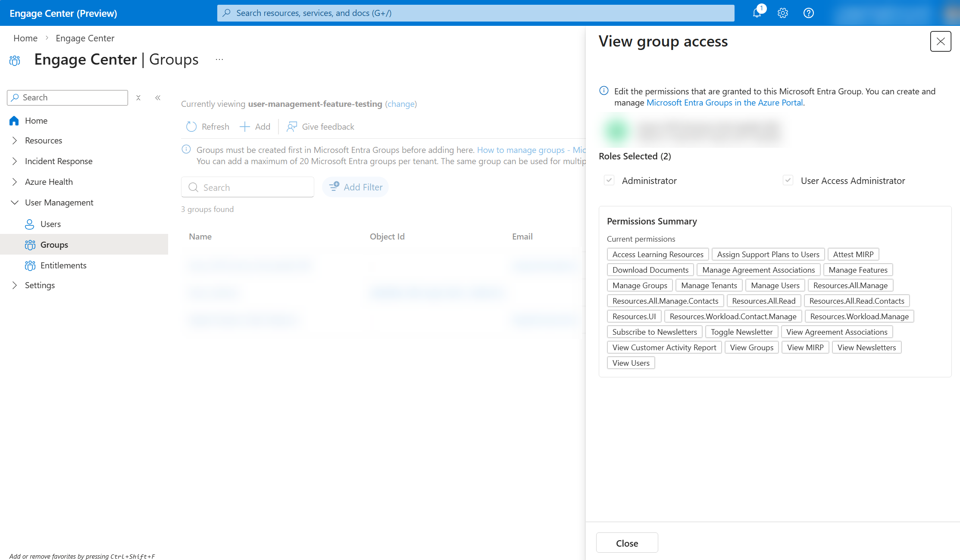The height and width of the screenshot is (560, 960).
Task: Click the Add plus icon in toolbar
Action: 244,127
